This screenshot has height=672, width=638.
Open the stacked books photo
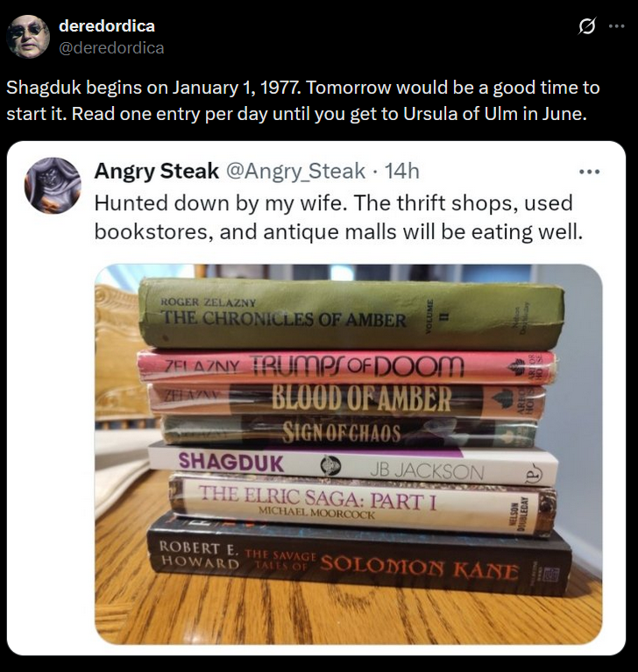pos(348,455)
